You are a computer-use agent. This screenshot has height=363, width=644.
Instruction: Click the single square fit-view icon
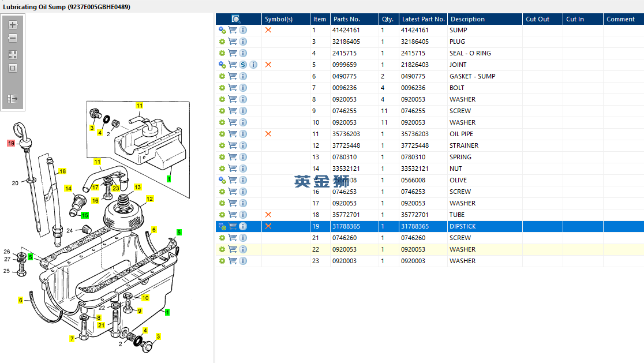pyautogui.click(x=13, y=68)
